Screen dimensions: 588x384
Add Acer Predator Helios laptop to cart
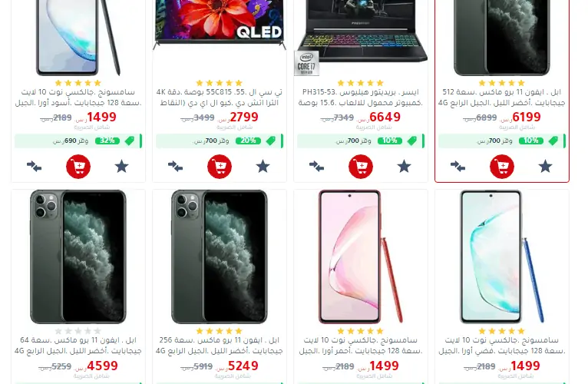(x=361, y=167)
